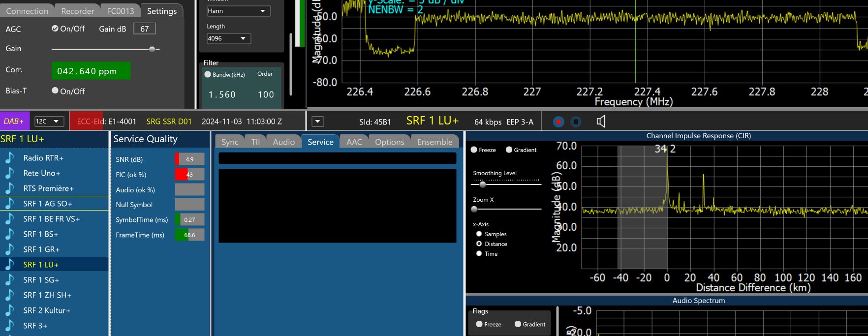The width and height of the screenshot is (868, 336).
Task: Switch to the Ensemble tab
Action: [434, 142]
